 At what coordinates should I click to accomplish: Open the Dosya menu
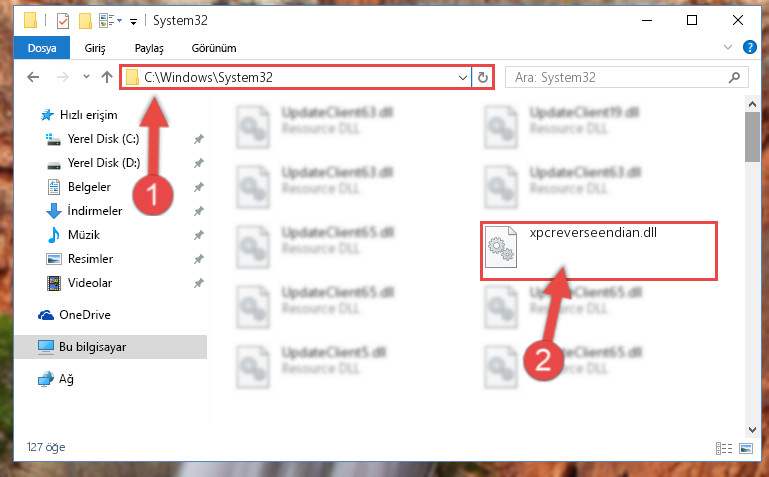[x=42, y=48]
